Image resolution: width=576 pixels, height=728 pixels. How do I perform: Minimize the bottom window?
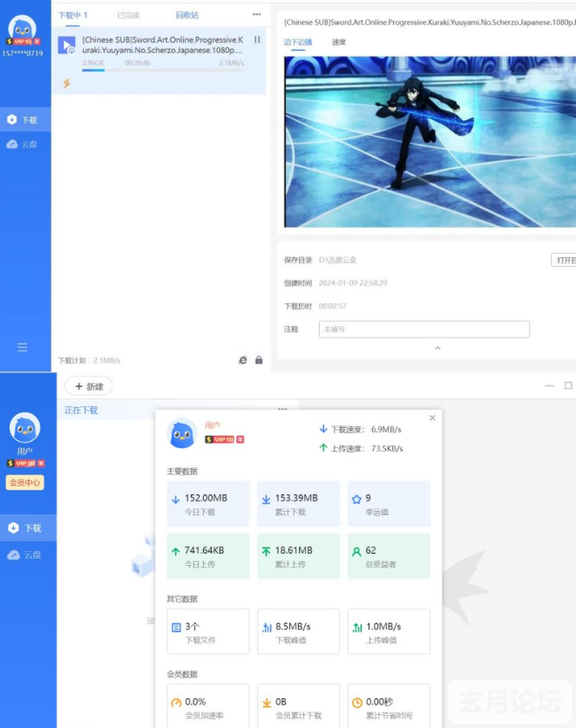pyautogui.click(x=549, y=386)
